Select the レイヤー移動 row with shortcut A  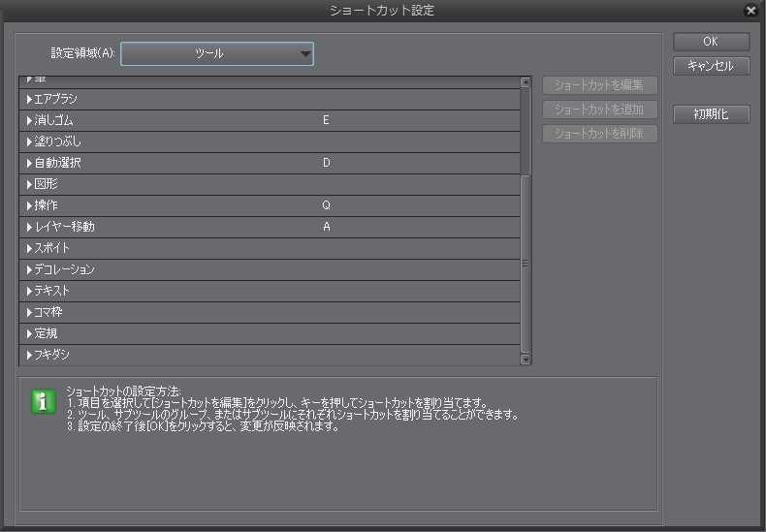tap(270, 227)
